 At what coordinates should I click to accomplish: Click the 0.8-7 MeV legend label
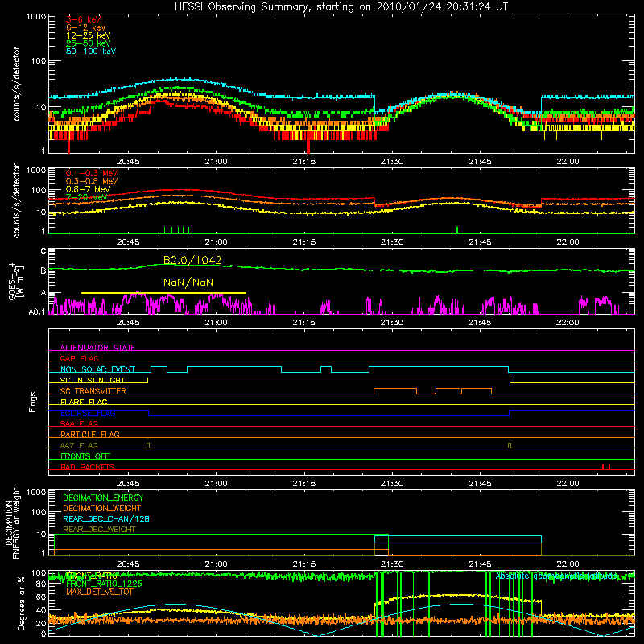pos(89,189)
